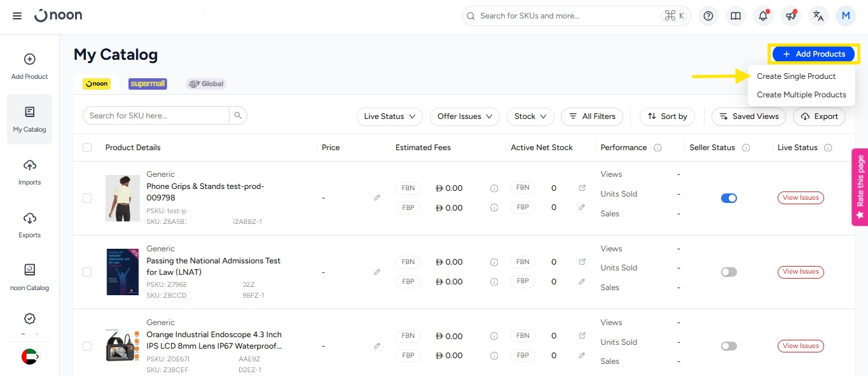Open the book guide icon
This screenshot has height=376, width=868.
736,16
